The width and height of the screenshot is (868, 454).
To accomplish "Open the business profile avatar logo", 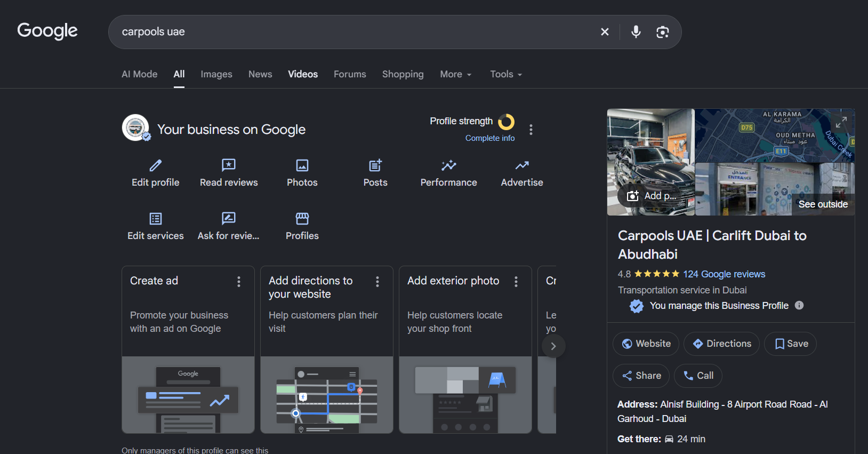I will pos(136,128).
